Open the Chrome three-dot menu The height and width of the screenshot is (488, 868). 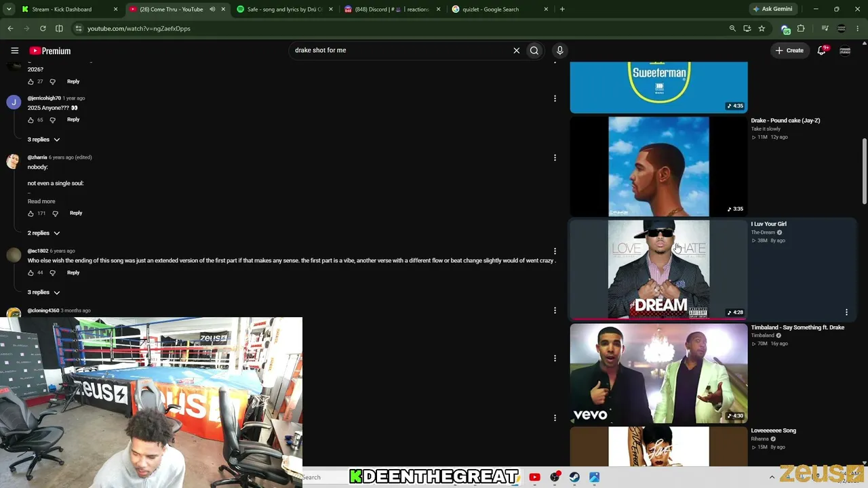[x=858, y=28]
